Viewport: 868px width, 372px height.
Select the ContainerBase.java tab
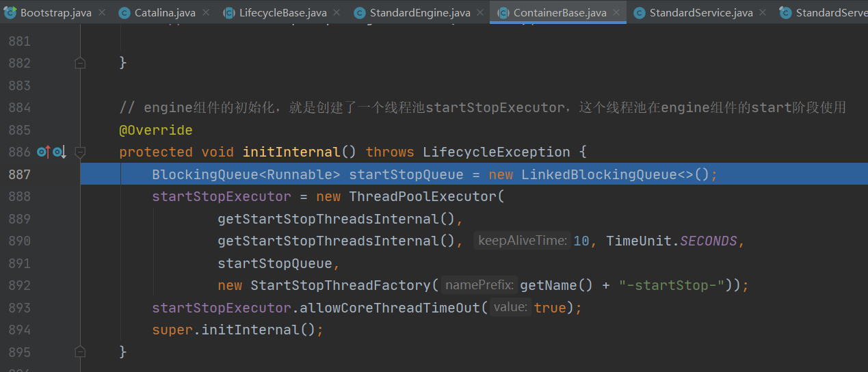pyautogui.click(x=559, y=12)
